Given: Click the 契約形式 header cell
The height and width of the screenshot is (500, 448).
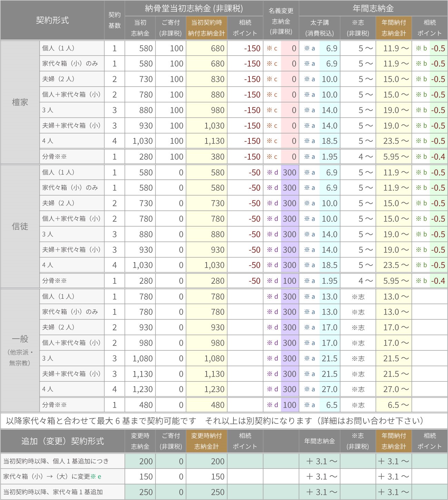Looking at the screenshot, I should pyautogui.click(x=52, y=20).
